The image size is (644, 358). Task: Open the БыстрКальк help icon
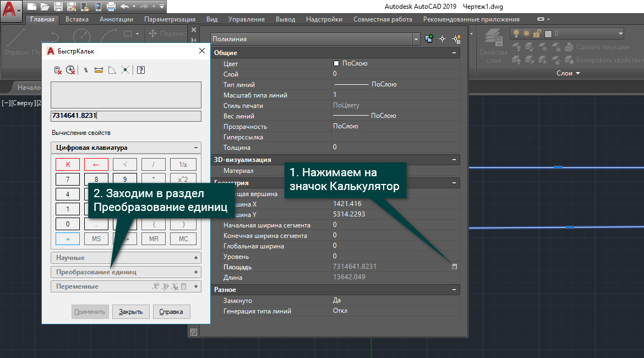(140, 70)
